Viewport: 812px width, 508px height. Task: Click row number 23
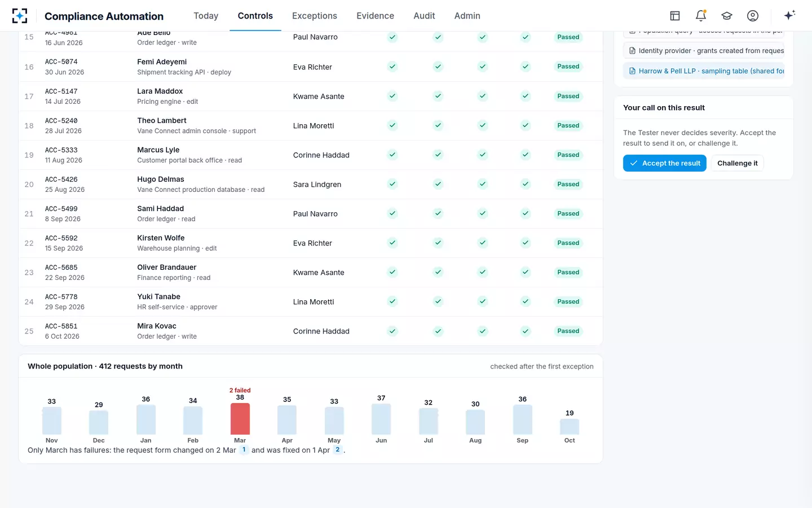(x=29, y=273)
